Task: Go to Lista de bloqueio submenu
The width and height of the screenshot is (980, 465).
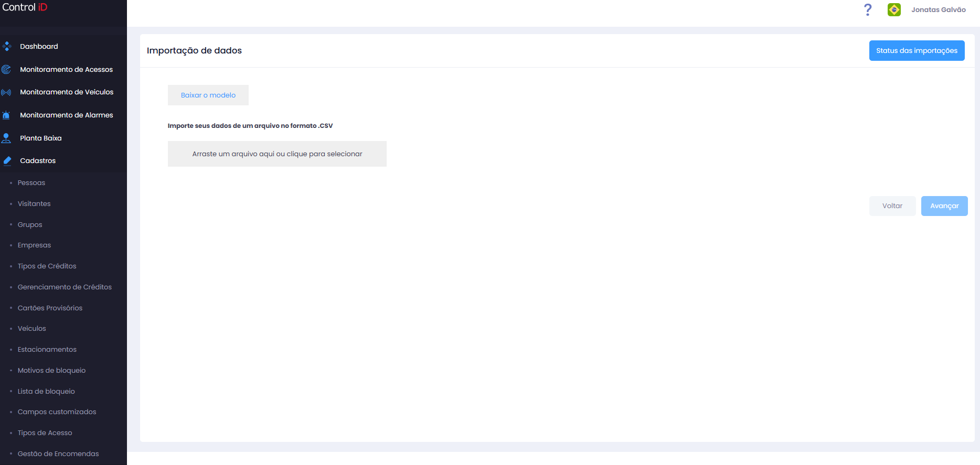Action: (46, 392)
